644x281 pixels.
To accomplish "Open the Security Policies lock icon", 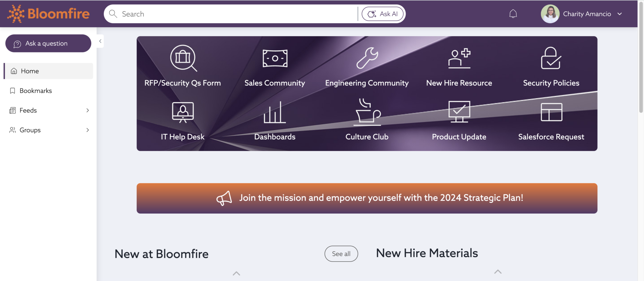I will coord(551,58).
